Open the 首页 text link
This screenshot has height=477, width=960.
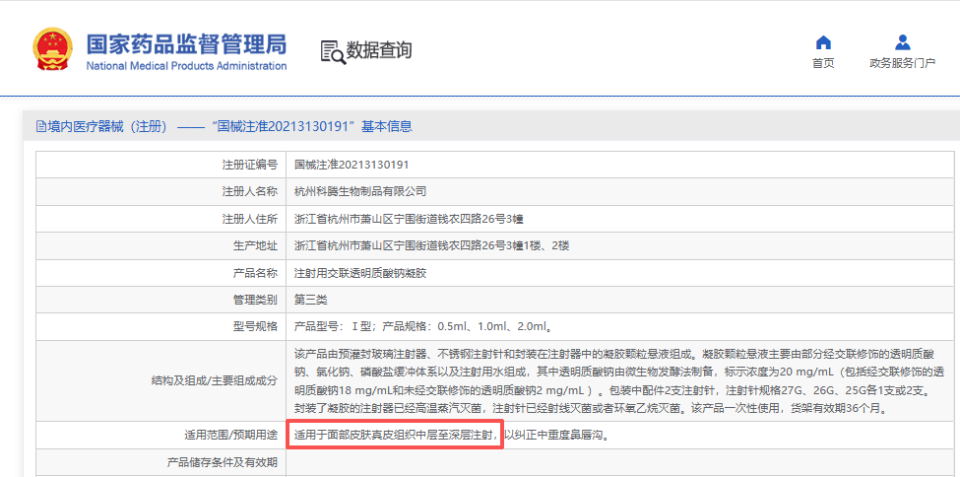click(x=823, y=63)
